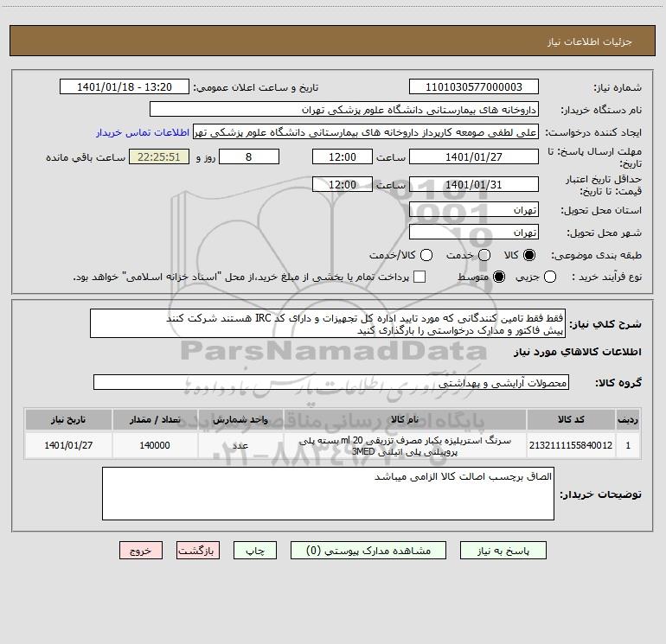The image size is (666, 644).
Task: Open مشاهده مدارک پیوستی (0) button
Action: coord(368,551)
